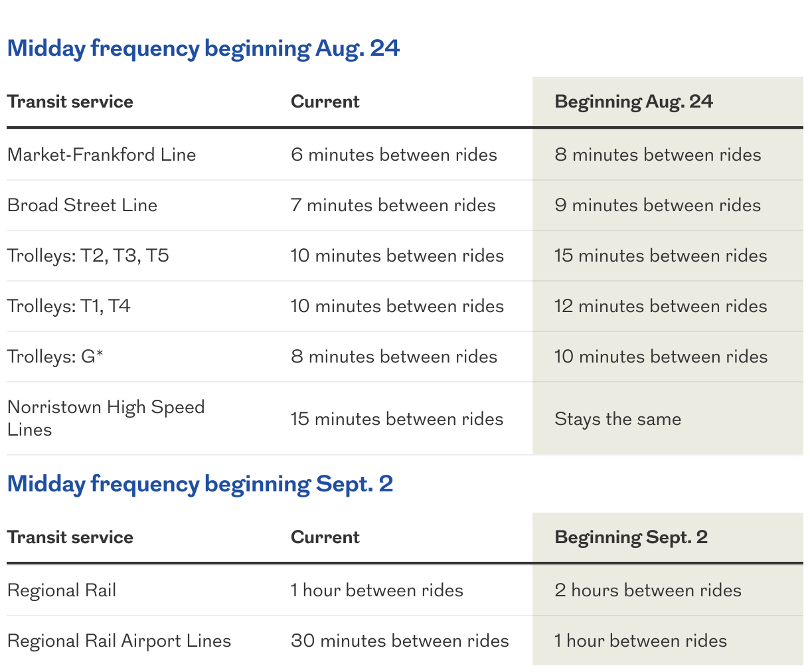Click the Broad Street Line row label
Image resolution: width=810 pixels, height=672 pixels.
[x=82, y=205]
